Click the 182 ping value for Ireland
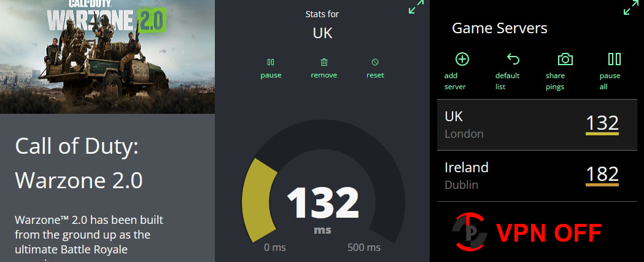This screenshot has width=644, height=262. click(602, 175)
